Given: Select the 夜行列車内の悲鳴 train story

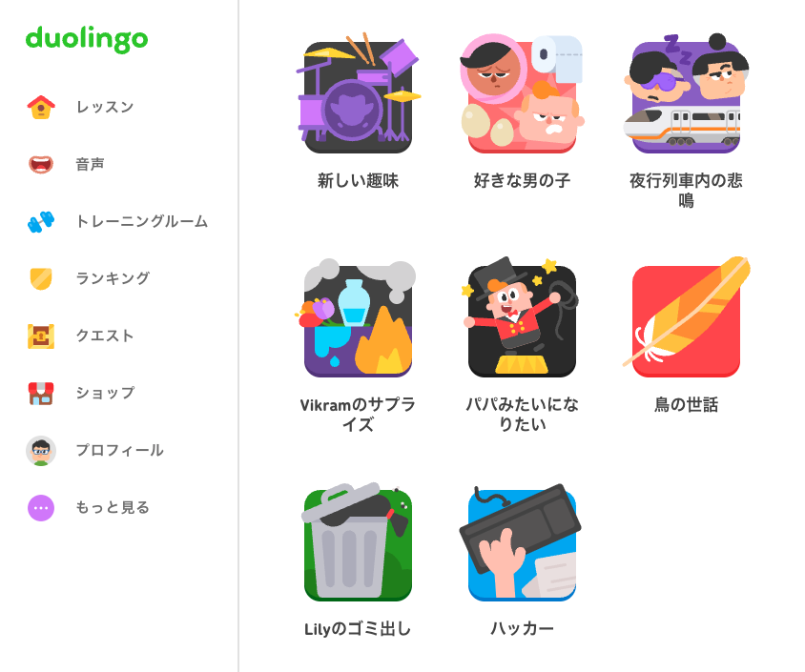Looking at the screenshot, I should [x=686, y=93].
